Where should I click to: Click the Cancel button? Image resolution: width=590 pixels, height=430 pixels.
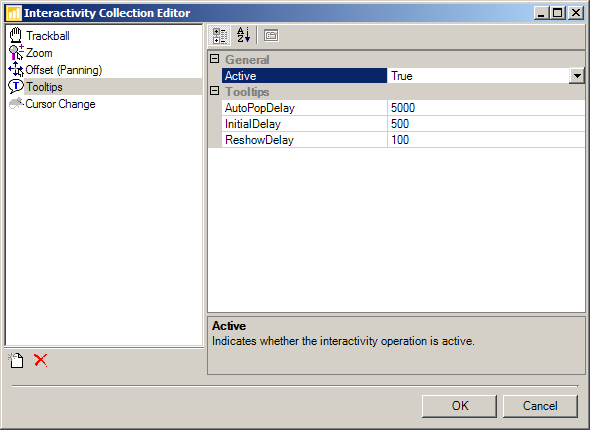tap(540, 406)
